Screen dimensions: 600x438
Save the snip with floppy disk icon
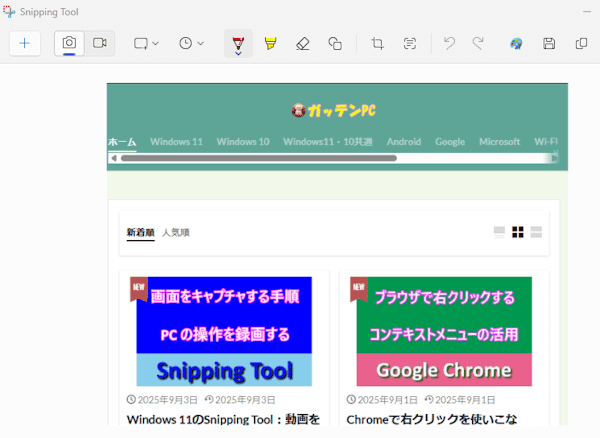tap(549, 44)
